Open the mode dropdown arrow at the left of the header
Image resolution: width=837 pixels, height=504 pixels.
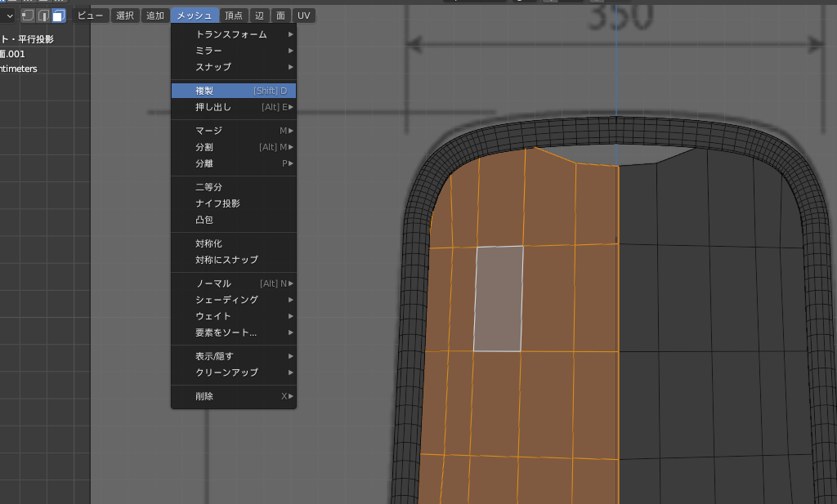coord(9,16)
